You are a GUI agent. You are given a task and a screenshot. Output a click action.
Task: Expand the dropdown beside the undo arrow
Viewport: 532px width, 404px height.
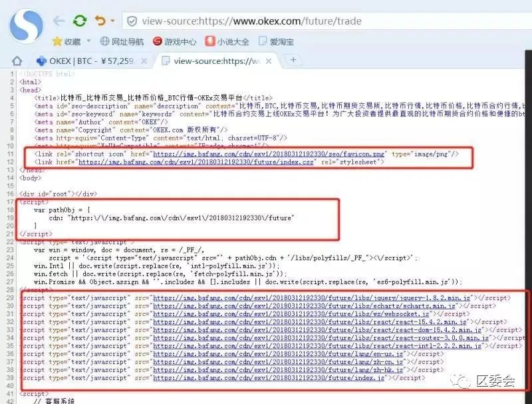click(112, 22)
